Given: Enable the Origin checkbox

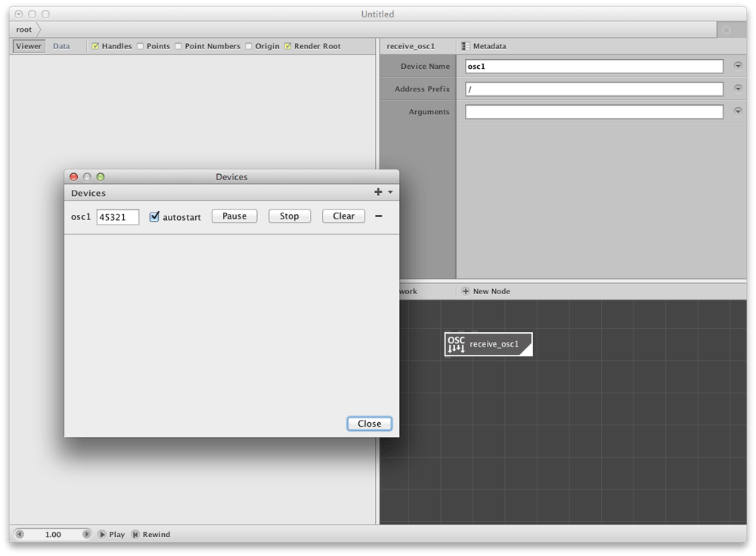Looking at the screenshot, I should (x=249, y=46).
